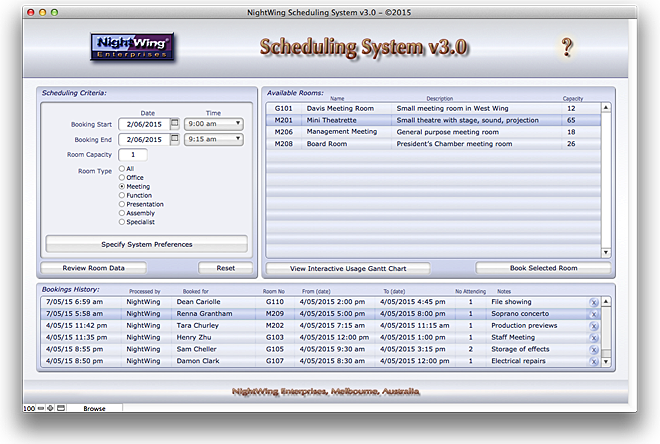Click Available Rooms scrollbar up arrow
The height and width of the screenshot is (444, 660).
point(606,108)
